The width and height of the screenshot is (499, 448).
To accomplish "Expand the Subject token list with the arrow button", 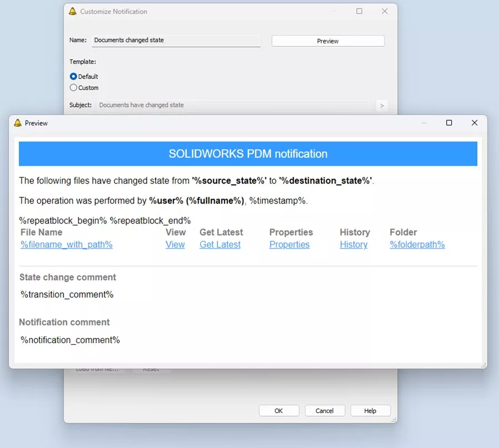I will (382, 106).
